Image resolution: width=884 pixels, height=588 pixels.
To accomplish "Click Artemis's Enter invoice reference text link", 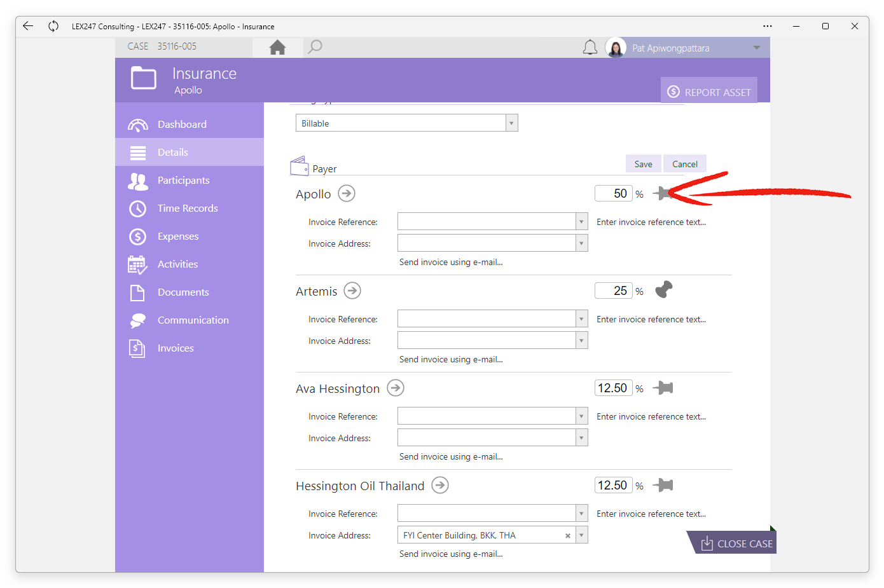I will 651,319.
